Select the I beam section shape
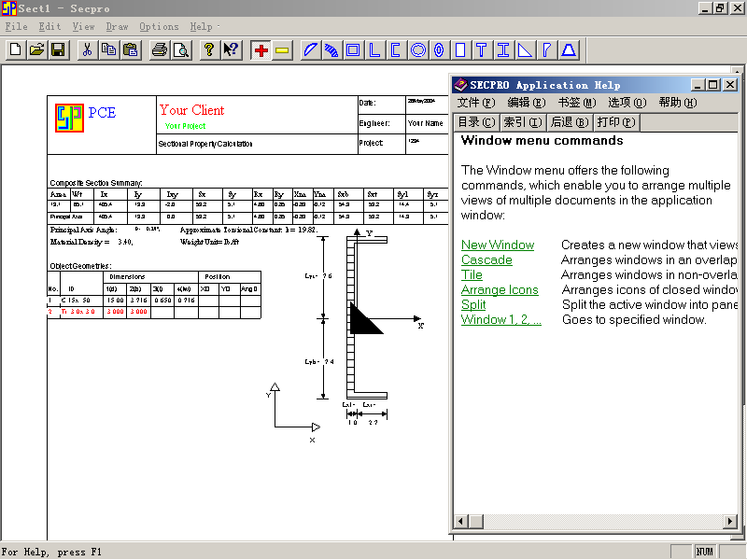Viewport: 747px width, 560px height. (x=503, y=50)
